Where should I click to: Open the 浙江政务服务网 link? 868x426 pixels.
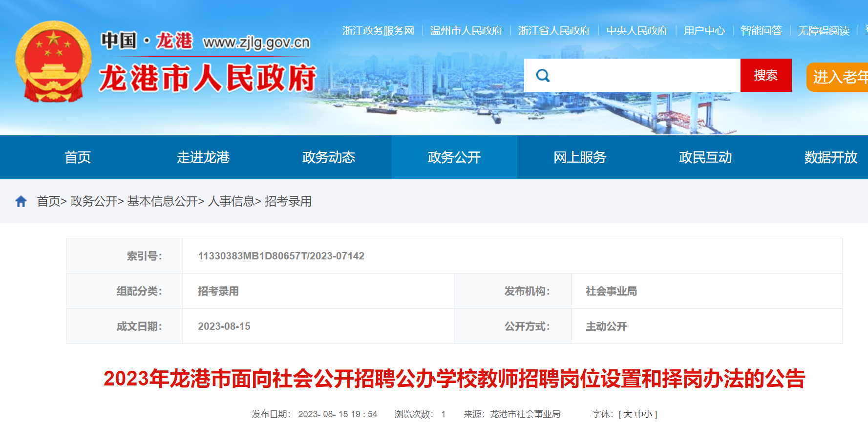[x=378, y=31]
